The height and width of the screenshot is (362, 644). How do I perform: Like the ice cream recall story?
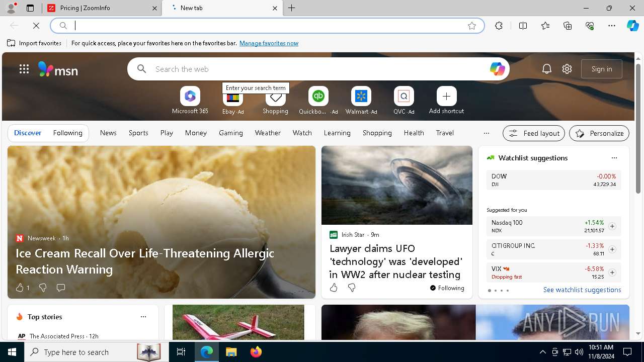pyautogui.click(x=20, y=288)
